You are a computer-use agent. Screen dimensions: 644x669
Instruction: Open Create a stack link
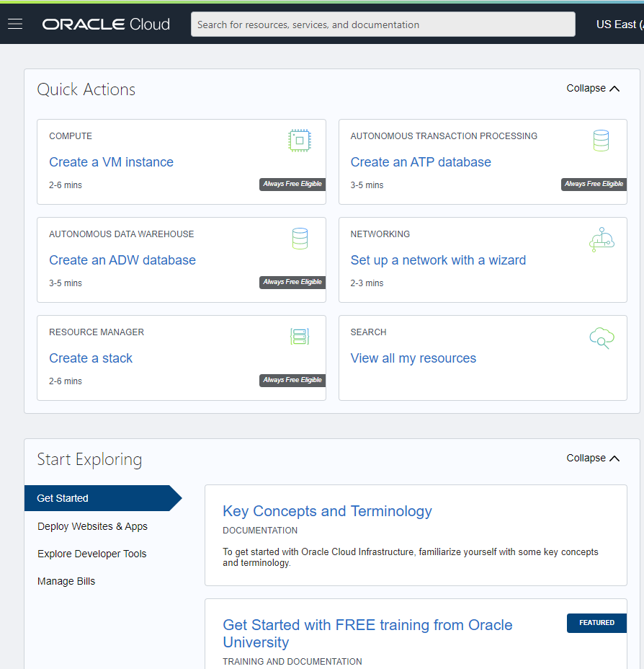[91, 358]
